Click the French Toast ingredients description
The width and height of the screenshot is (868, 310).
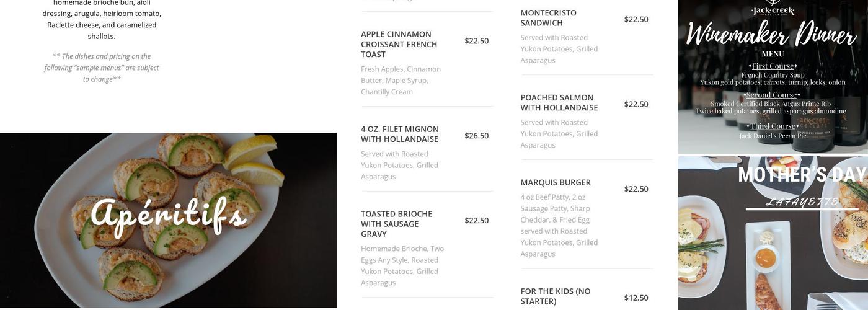coord(401,81)
